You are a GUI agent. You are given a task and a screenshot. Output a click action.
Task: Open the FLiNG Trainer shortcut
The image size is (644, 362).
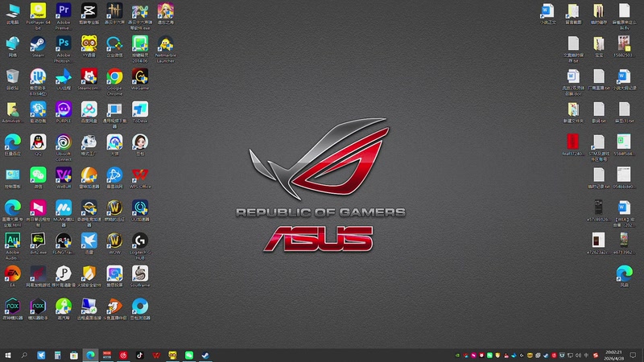point(64,241)
